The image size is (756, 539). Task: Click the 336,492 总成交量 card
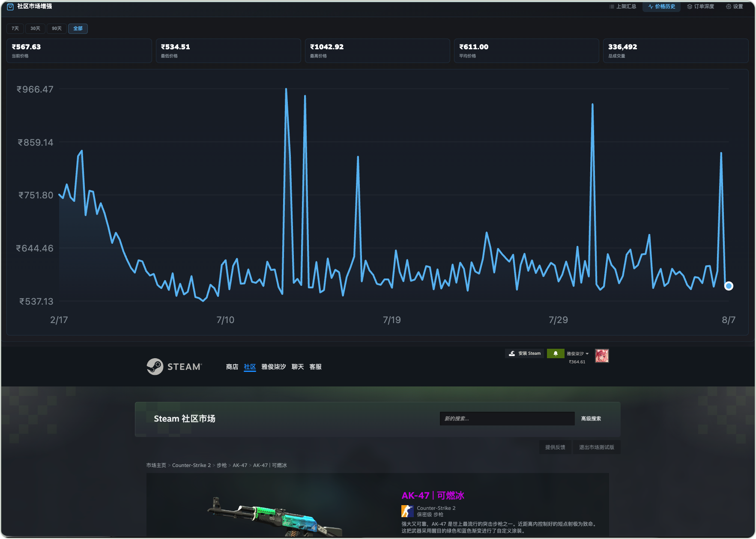click(675, 51)
